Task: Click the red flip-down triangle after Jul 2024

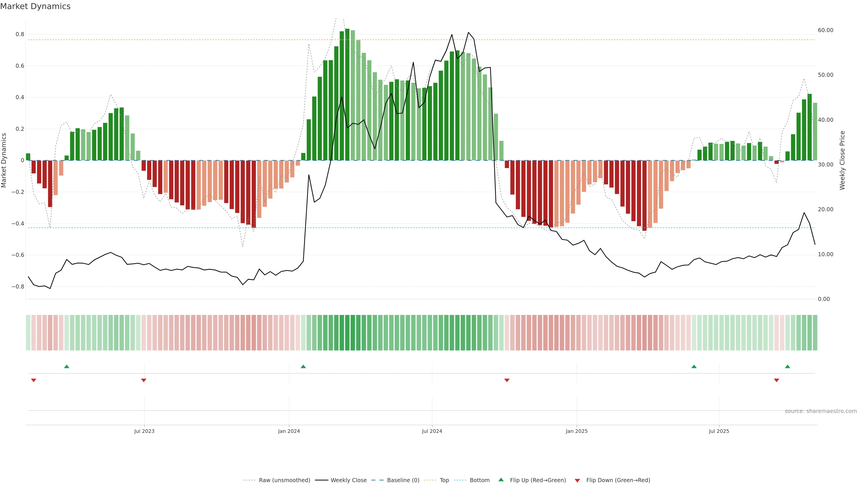Action: tap(507, 380)
